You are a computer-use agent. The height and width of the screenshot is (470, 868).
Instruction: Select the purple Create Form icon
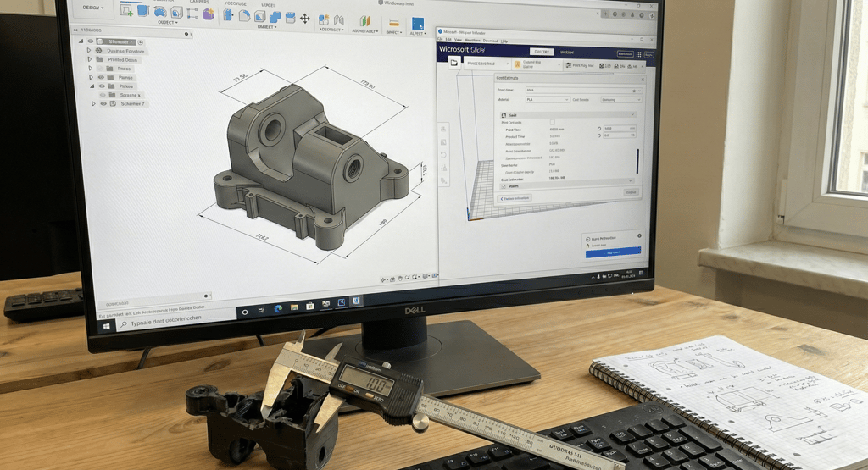[x=209, y=14]
